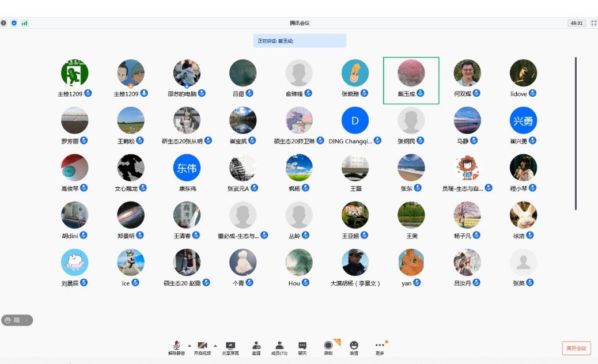Click the Leave Meeting (离开会议) button

coord(576,348)
